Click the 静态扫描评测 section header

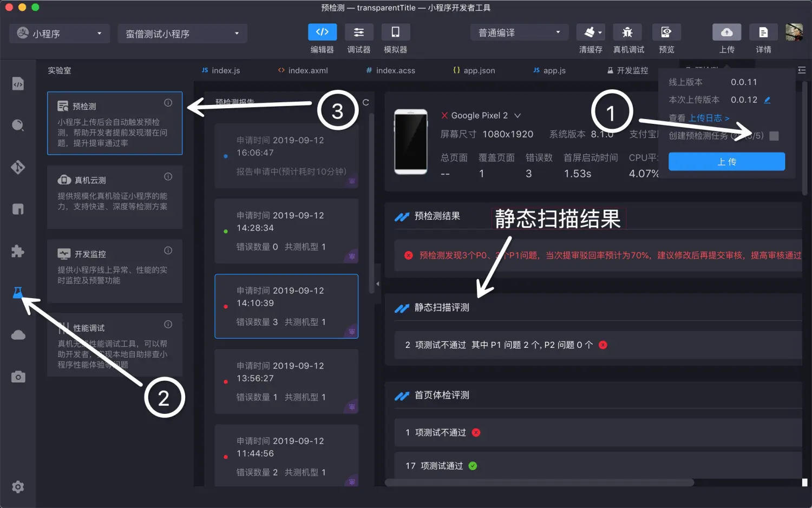pyautogui.click(x=442, y=307)
